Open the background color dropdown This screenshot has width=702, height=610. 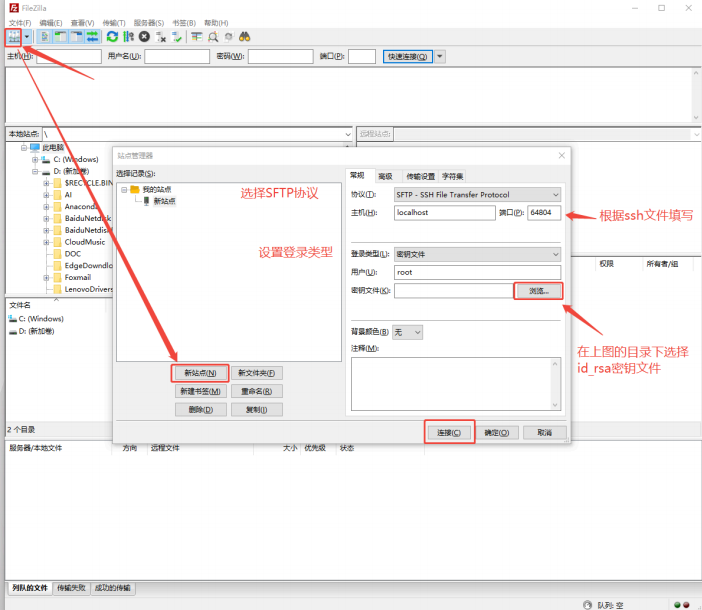(x=407, y=332)
